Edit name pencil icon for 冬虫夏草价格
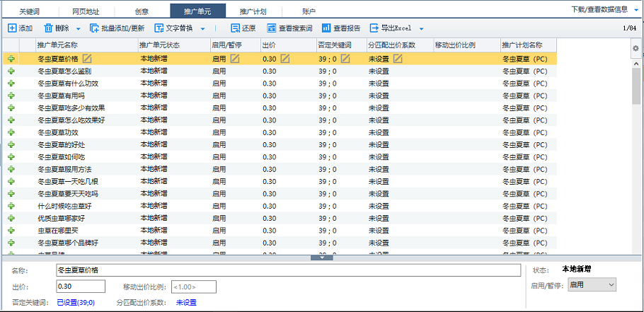This screenshot has height=312, width=644. [x=87, y=59]
